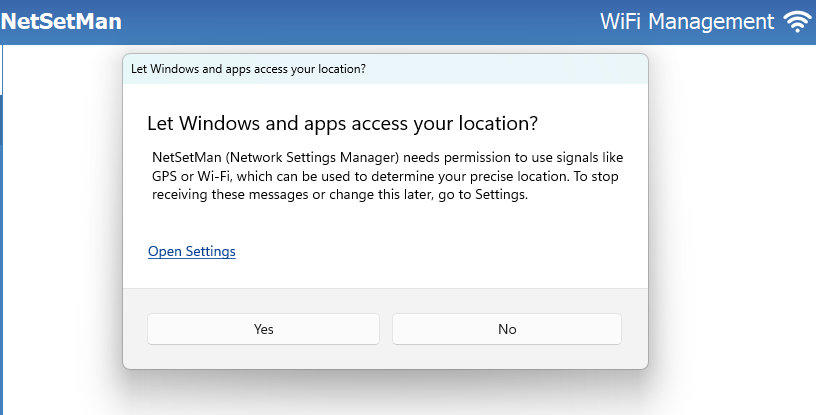Click the NetSetMan title text
This screenshot has width=816, height=415.
61,21
